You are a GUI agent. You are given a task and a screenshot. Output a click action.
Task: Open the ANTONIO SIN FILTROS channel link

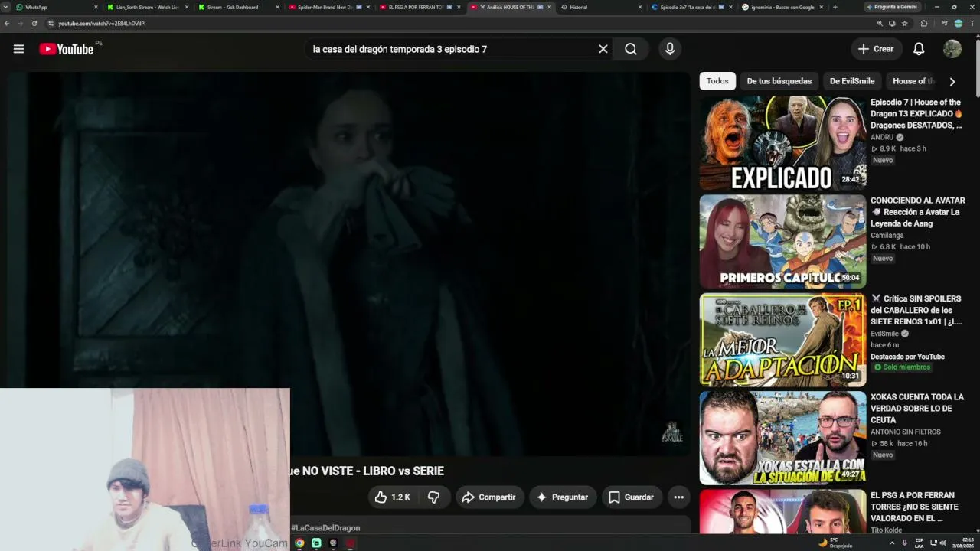click(906, 432)
